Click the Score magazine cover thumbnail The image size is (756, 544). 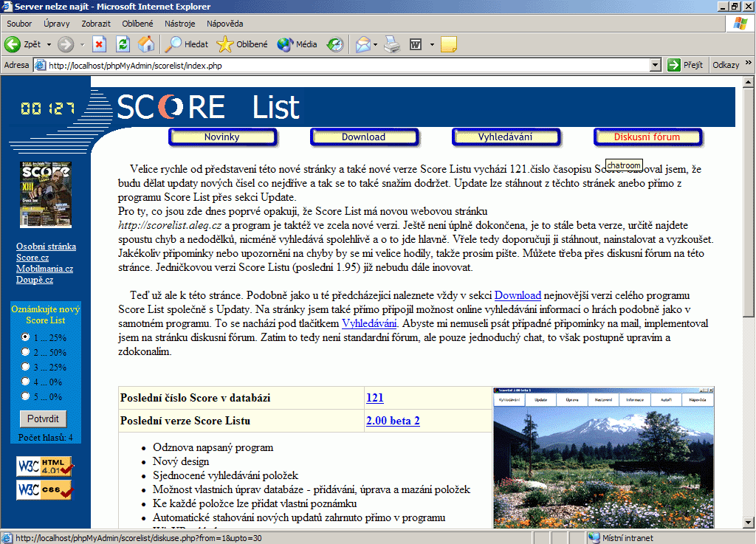coord(46,195)
